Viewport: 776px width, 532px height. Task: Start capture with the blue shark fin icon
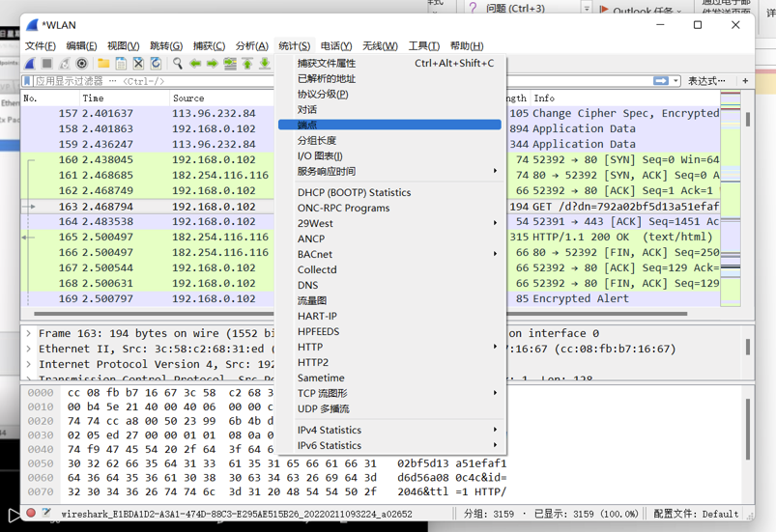point(30,64)
